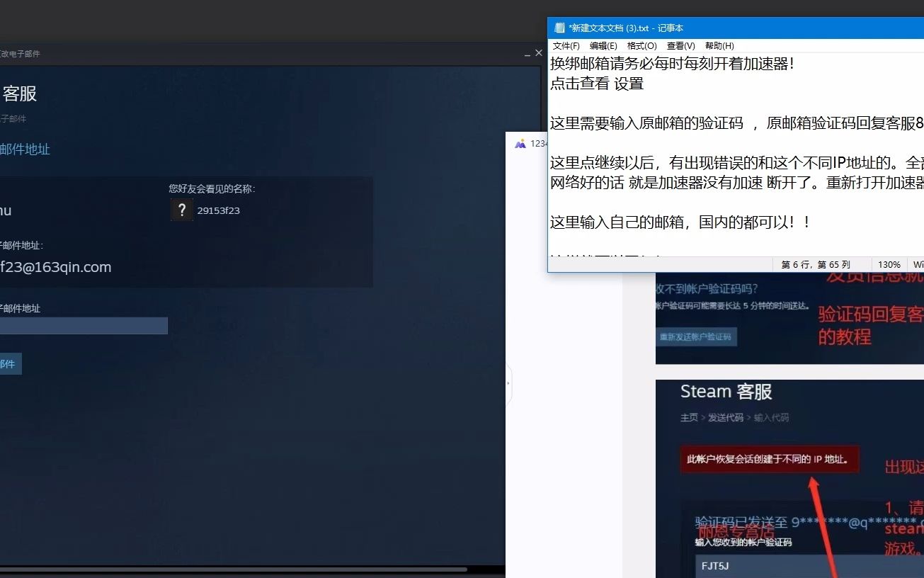
Task: Click the current email f23@163qin.com in Steam
Action: pos(56,267)
